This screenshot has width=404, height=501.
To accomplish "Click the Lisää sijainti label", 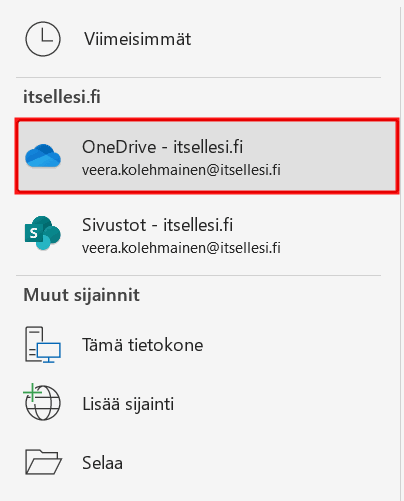I will pos(128,404).
